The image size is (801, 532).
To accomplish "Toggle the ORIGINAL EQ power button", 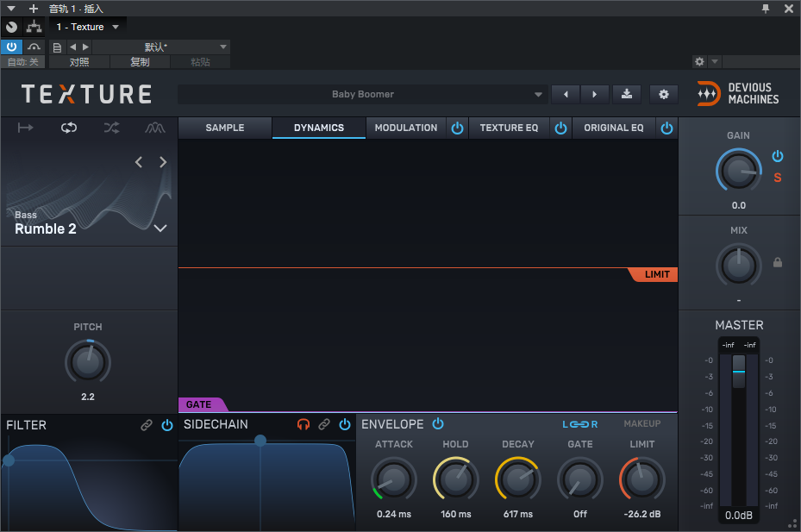I will click(666, 128).
